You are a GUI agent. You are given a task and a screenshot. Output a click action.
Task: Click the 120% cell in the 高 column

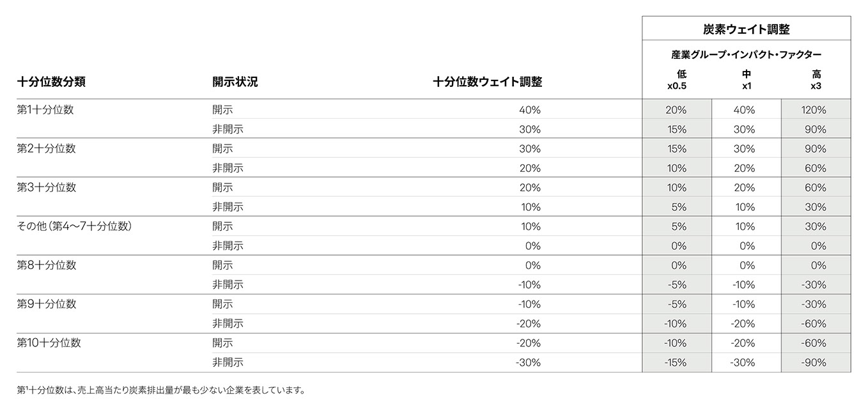[x=814, y=110]
